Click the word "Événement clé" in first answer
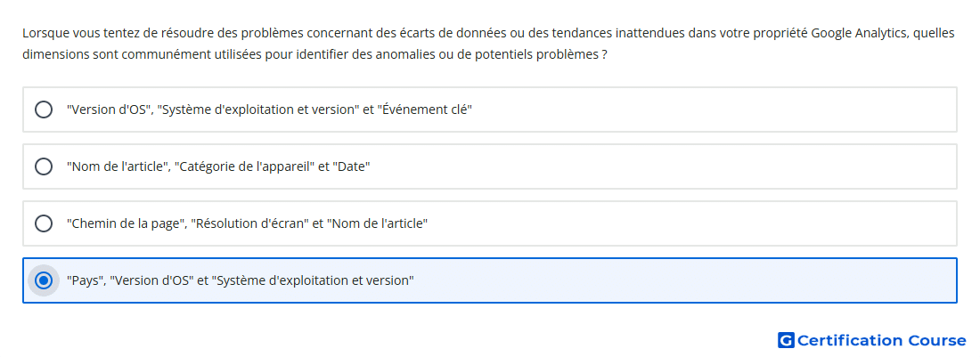 tap(425, 110)
